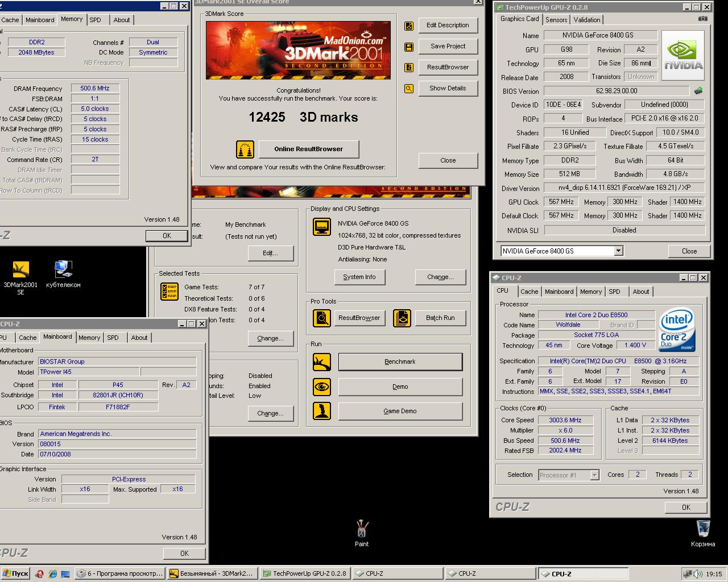Click the Online ResultBrowser button
This screenshot has width=728, height=582.
pyautogui.click(x=309, y=149)
